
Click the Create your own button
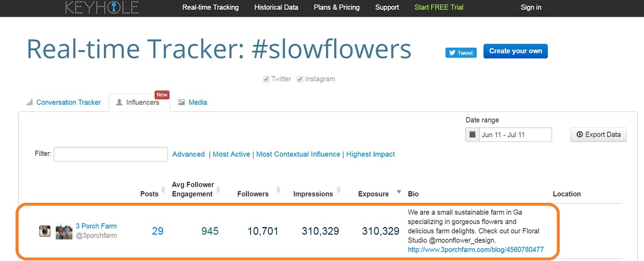(x=515, y=51)
